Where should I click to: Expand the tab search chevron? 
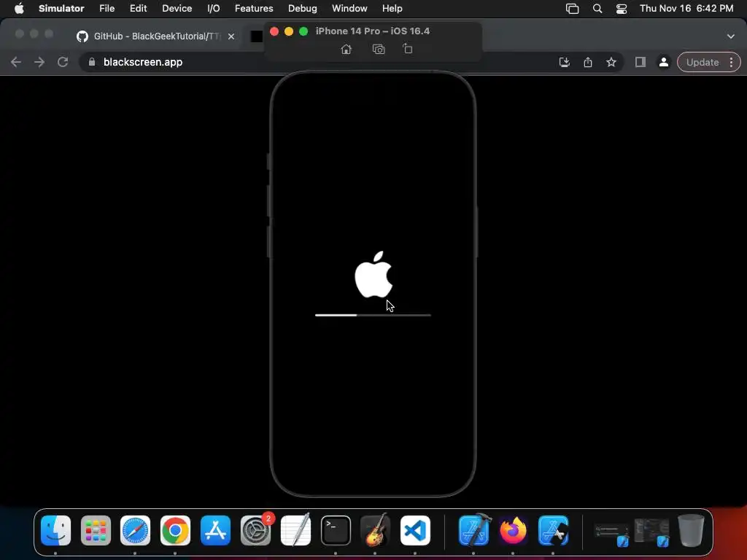731,36
